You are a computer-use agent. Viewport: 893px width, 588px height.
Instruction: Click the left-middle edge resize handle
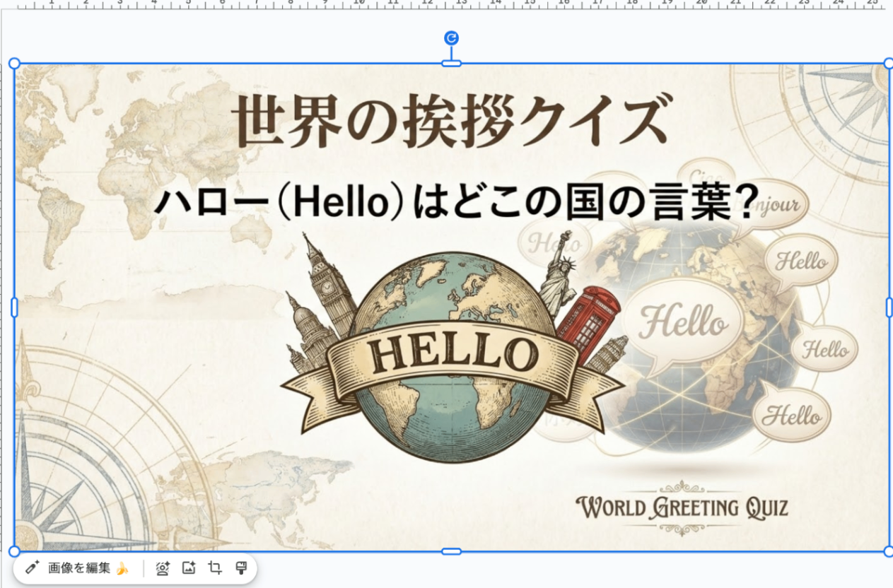(14, 307)
